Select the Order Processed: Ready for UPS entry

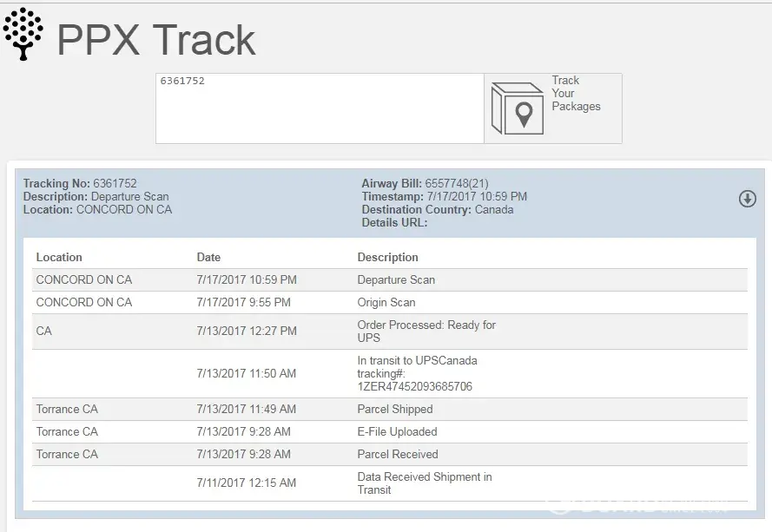[x=426, y=331]
